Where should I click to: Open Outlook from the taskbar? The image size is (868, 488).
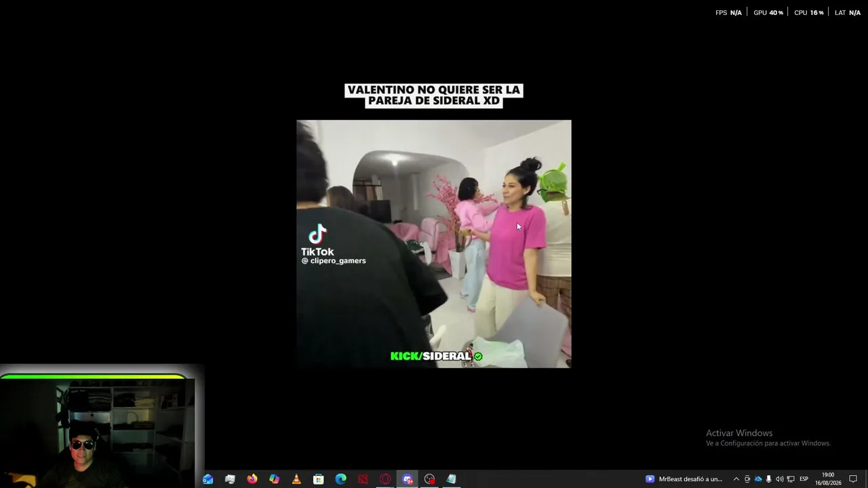click(208, 479)
